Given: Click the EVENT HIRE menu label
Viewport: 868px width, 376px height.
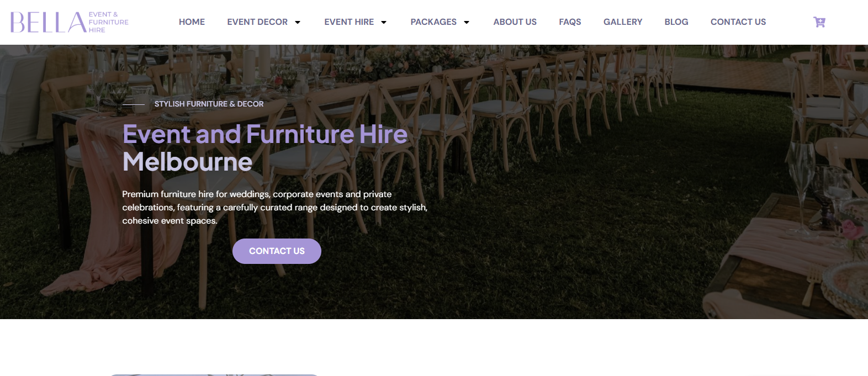Looking at the screenshot, I should click(349, 22).
